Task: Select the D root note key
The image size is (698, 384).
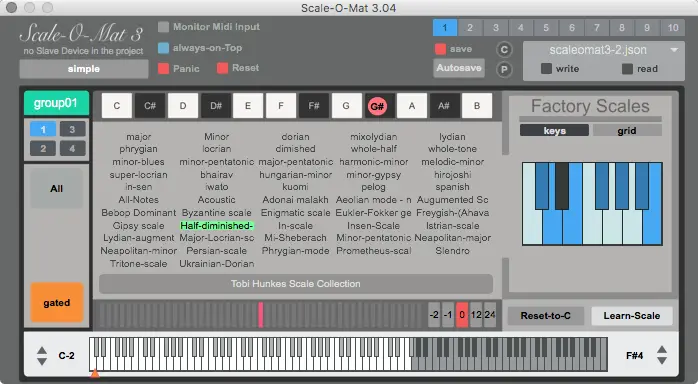Action: coord(183,106)
